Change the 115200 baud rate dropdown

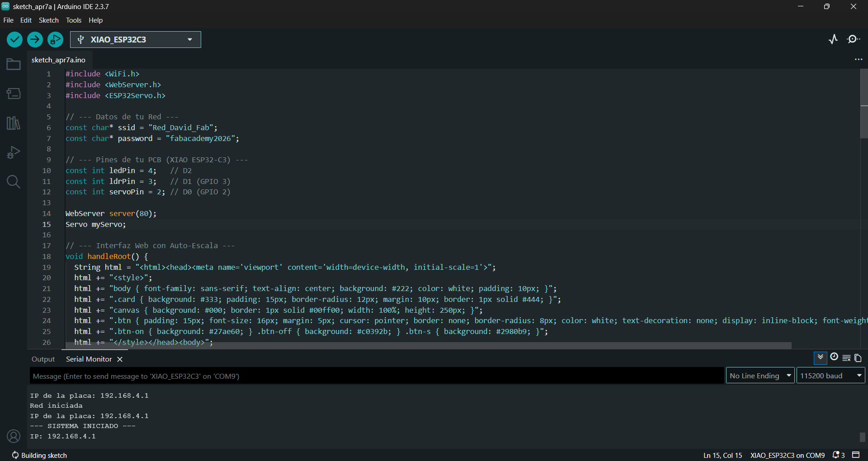[x=830, y=376]
